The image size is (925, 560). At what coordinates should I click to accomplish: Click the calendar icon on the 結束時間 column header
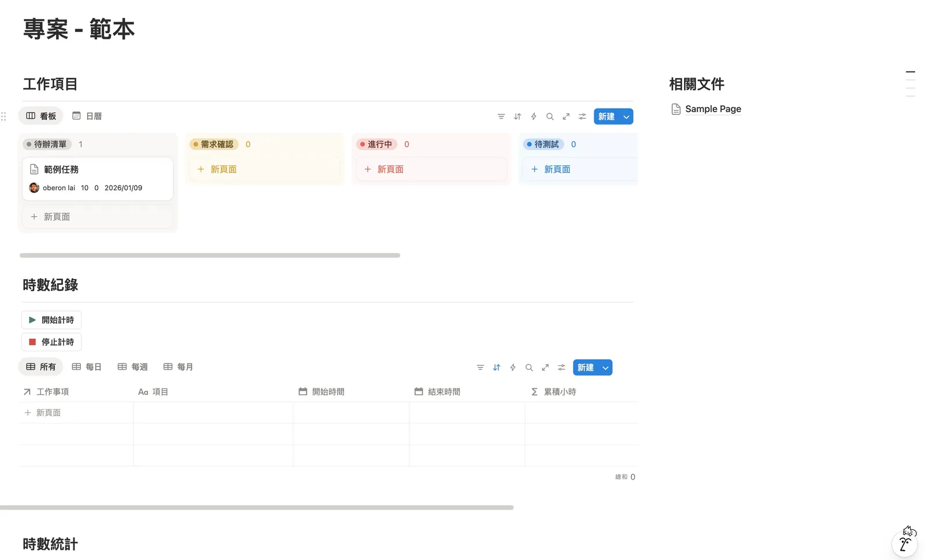pyautogui.click(x=419, y=391)
